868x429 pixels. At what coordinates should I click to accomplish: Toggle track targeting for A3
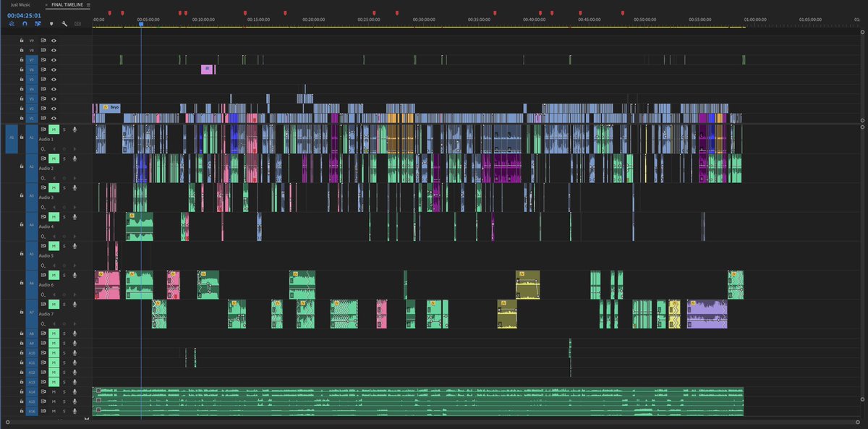coord(31,196)
